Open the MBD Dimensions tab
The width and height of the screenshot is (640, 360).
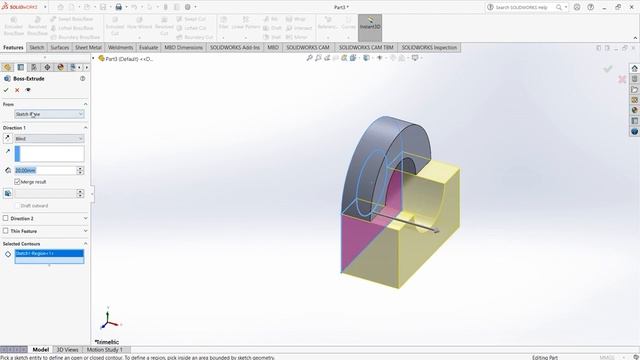(183, 48)
